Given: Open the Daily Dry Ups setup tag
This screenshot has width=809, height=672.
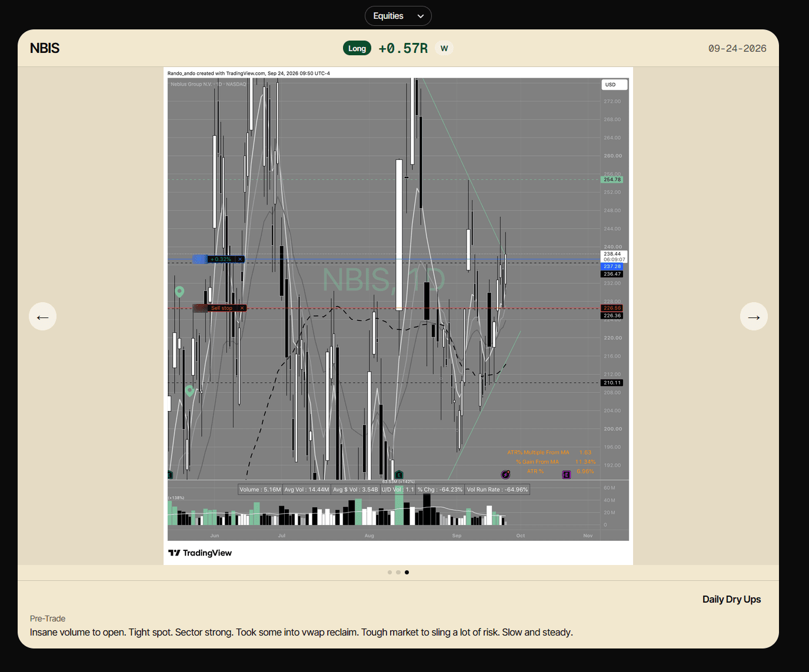Looking at the screenshot, I should tap(731, 599).
